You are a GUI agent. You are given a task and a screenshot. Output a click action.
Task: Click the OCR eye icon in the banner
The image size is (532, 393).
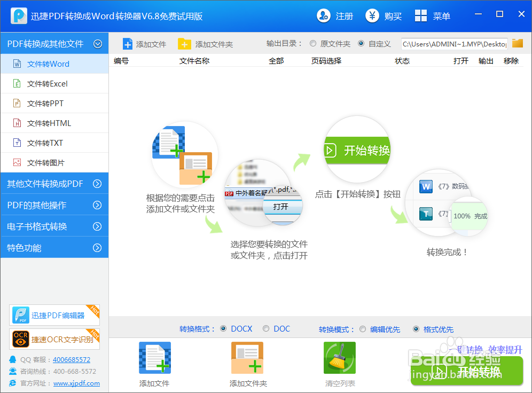[21, 339]
